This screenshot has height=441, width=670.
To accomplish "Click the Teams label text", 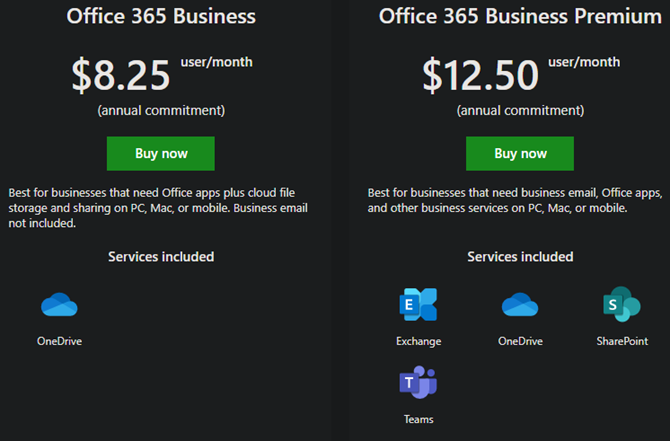I will tap(418, 419).
